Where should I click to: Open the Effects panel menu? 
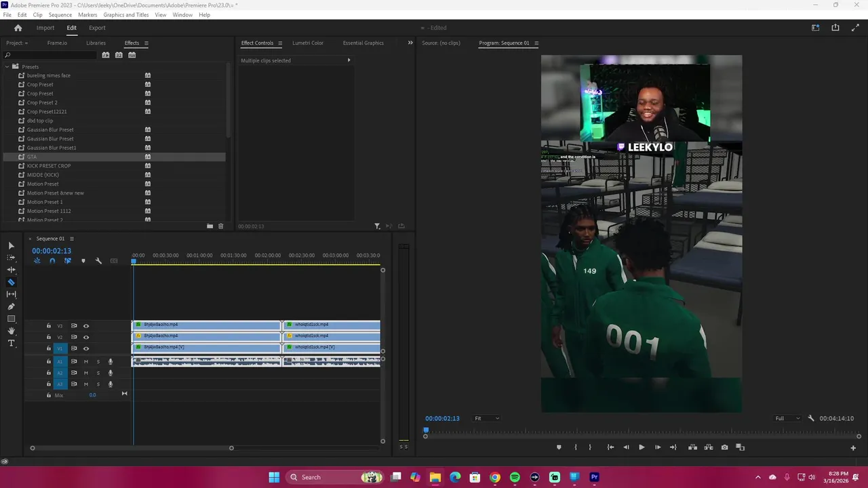point(146,43)
